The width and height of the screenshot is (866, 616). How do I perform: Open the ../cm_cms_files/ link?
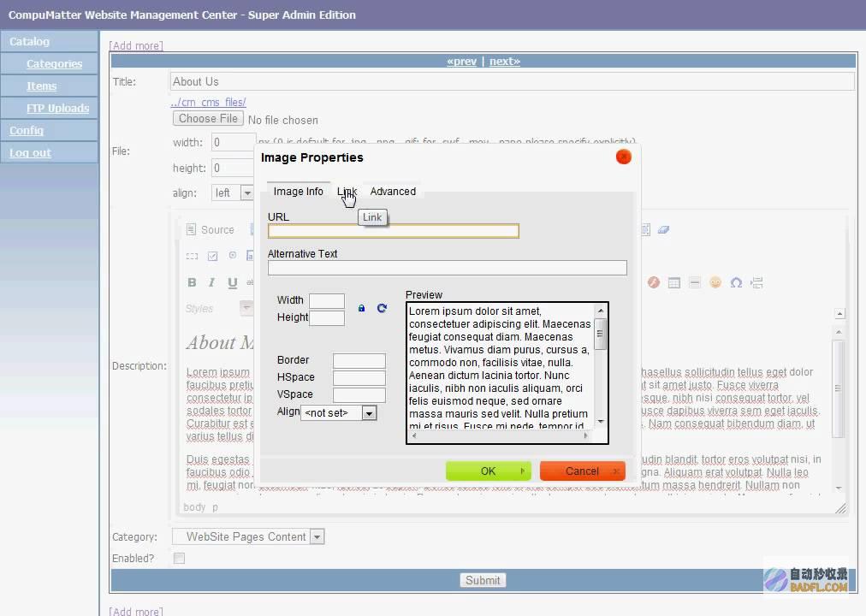coord(208,102)
